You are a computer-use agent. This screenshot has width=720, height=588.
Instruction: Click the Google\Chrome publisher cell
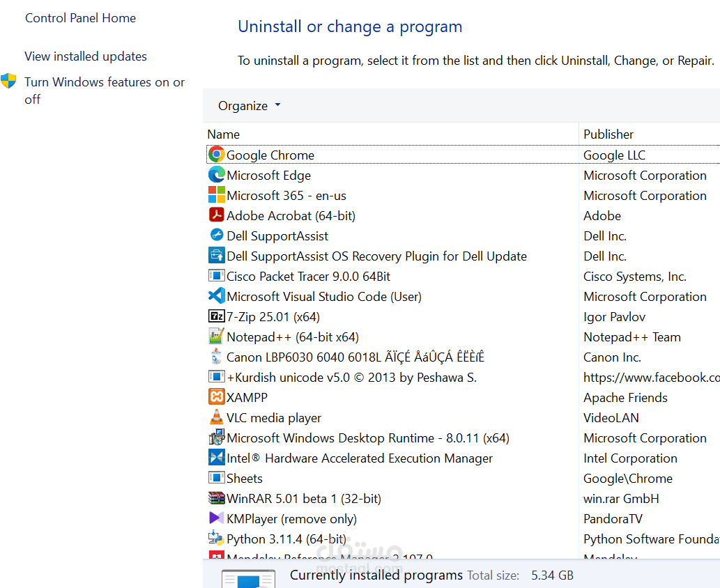coord(628,479)
